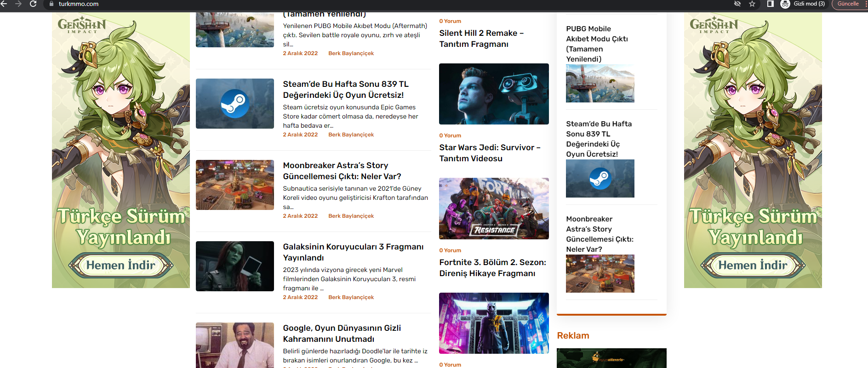This screenshot has height=368, width=868.
Task: Open Steam logo thumbnail in main article list
Action: (x=235, y=103)
